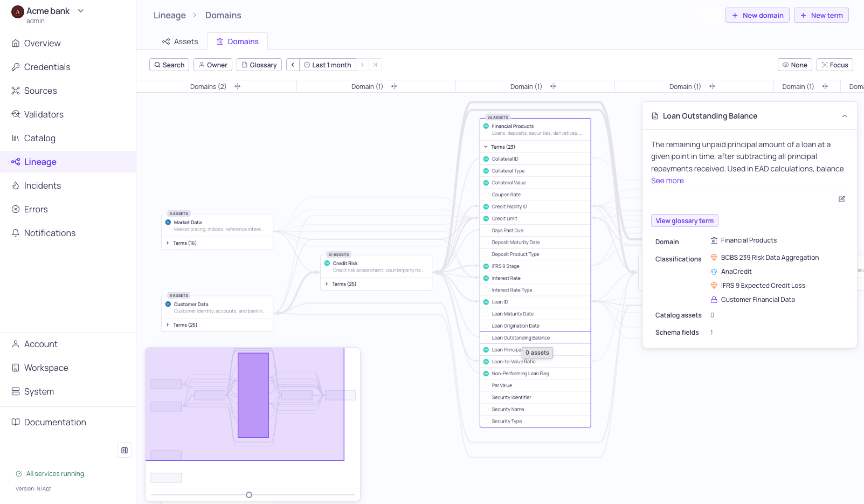The image size is (864, 504).
Task: Adjust the minimap zoom slider handle
Action: click(249, 495)
